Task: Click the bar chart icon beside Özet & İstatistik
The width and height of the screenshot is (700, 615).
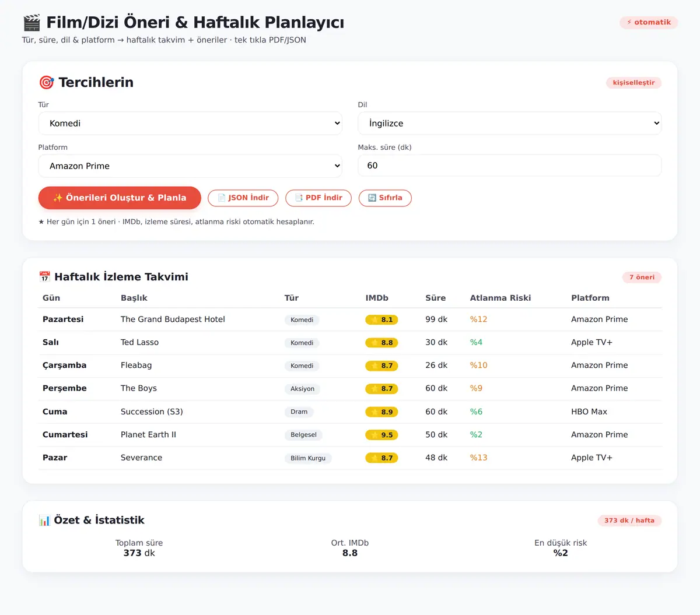Action: click(44, 520)
